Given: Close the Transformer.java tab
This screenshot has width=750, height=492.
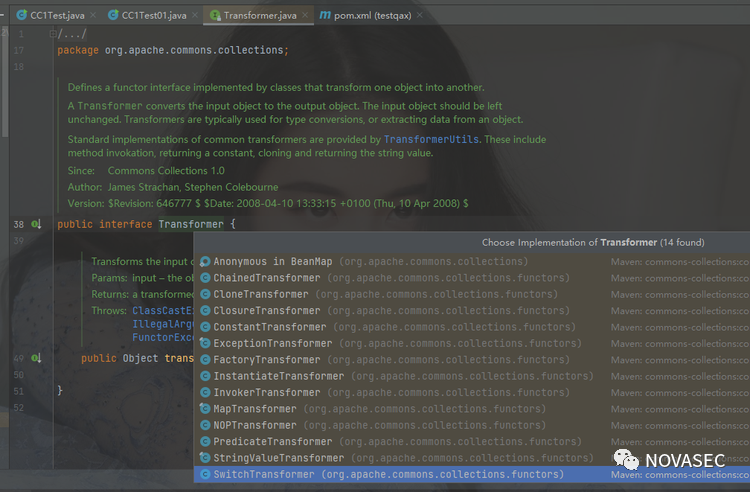Looking at the screenshot, I should tap(305, 15).
